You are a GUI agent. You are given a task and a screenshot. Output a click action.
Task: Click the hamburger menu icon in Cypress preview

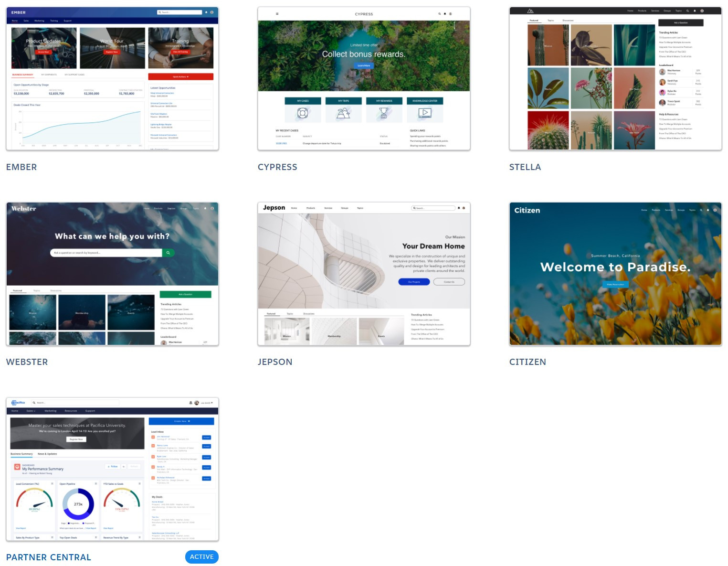pyautogui.click(x=277, y=14)
